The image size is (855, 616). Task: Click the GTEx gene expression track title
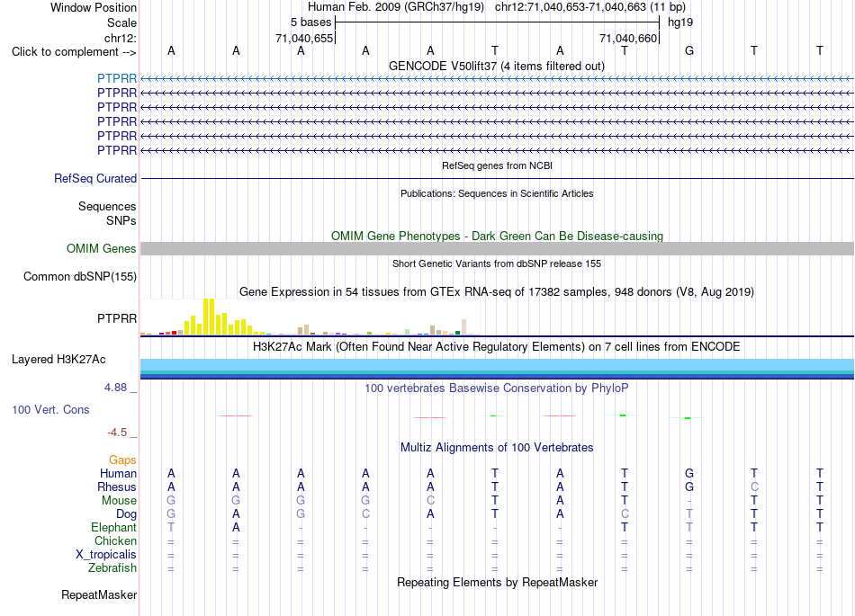click(x=497, y=291)
